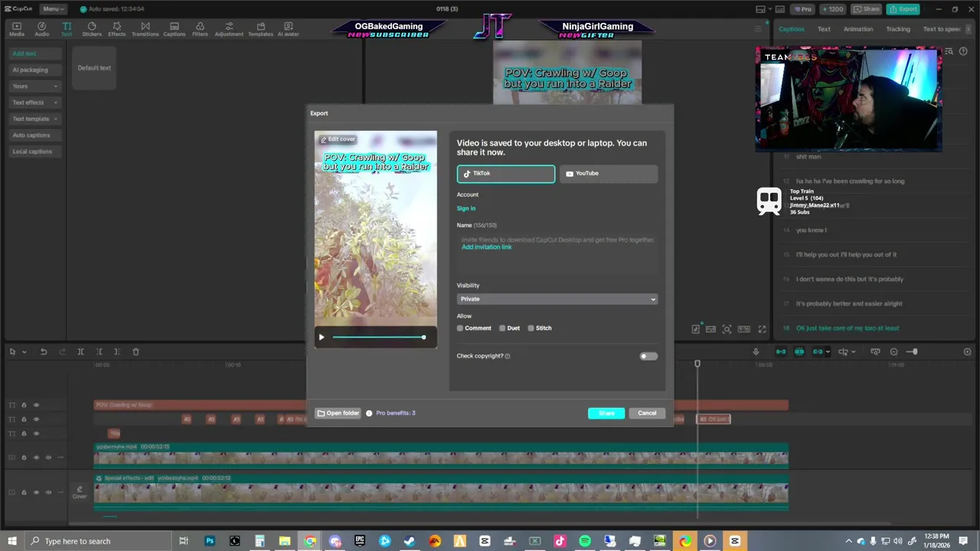This screenshot has height=551, width=980.
Task: Open the Effects panel icon
Action: (116, 29)
